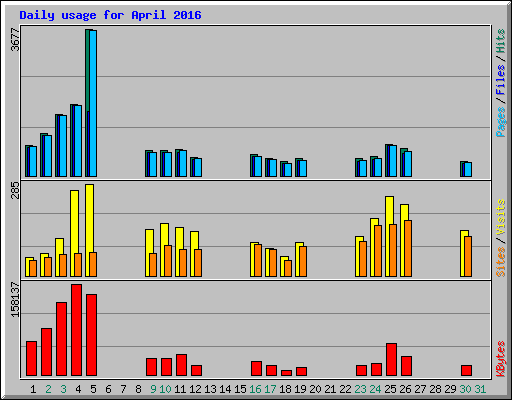Click day label 28 on the x-axis
Image resolution: width=512 pixels, height=400 pixels.
[435, 389]
